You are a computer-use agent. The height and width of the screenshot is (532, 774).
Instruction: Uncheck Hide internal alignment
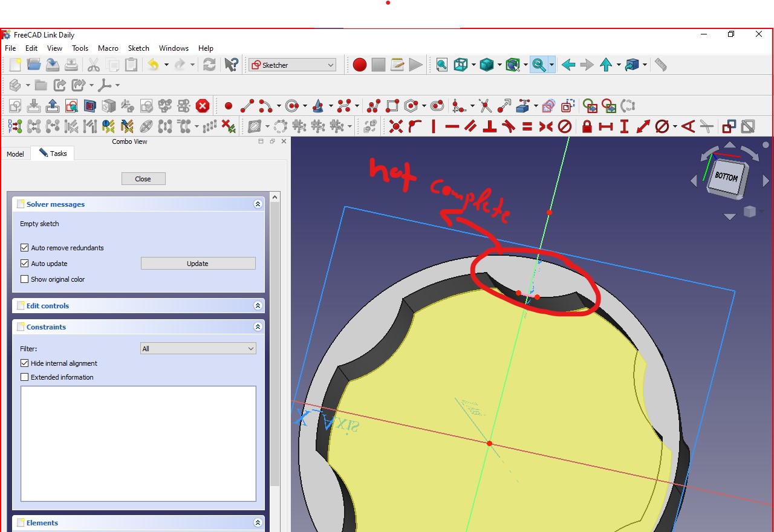(24, 363)
